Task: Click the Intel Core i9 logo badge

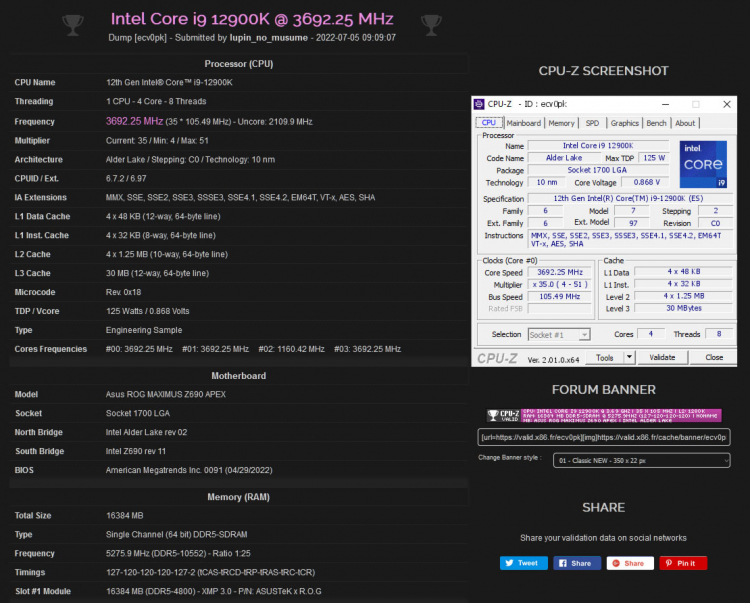Action: (703, 164)
